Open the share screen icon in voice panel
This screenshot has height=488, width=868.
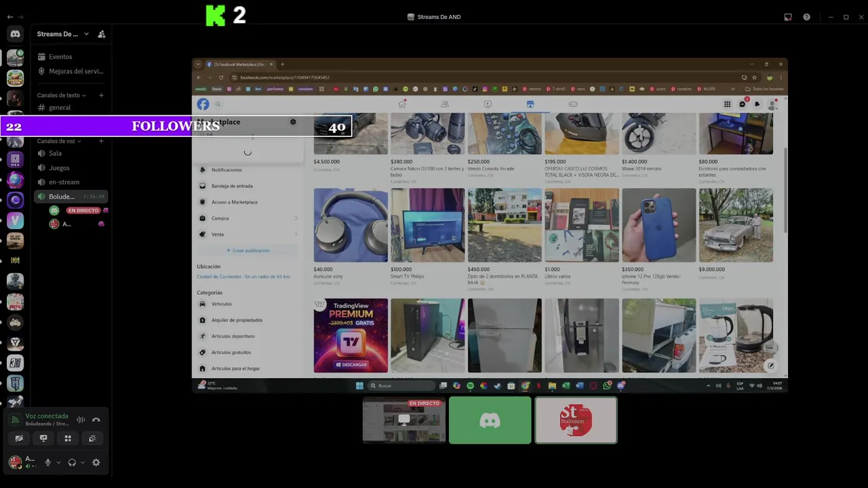click(x=43, y=439)
